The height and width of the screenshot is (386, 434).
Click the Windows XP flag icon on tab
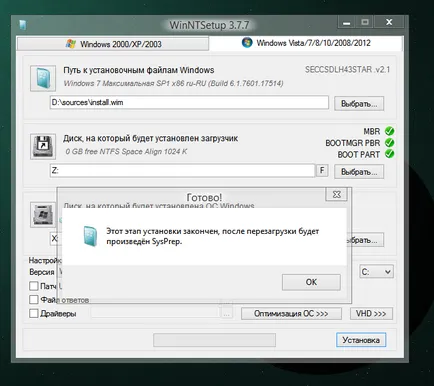pos(71,44)
